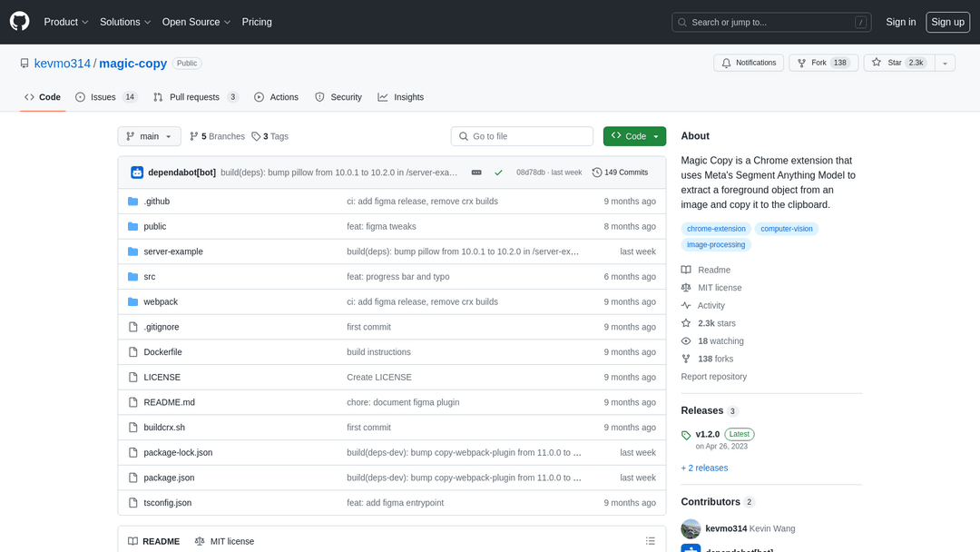The height and width of the screenshot is (552, 980).
Task: Click the chrome-extension topic tag
Action: [x=716, y=229]
